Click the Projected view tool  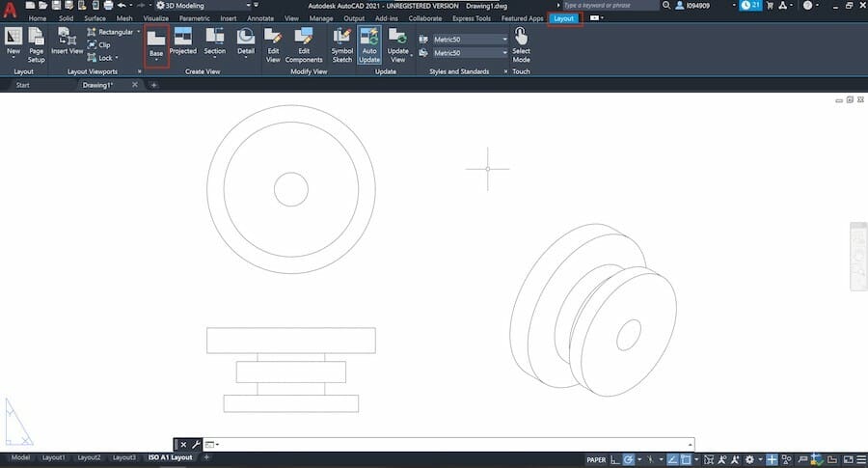(x=182, y=41)
